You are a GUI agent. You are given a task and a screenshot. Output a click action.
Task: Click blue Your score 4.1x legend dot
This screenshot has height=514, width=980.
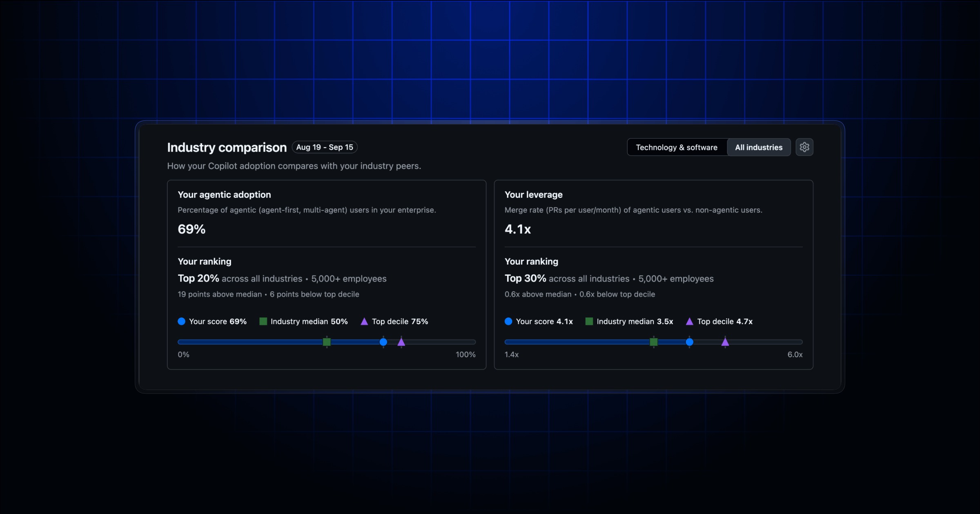pyautogui.click(x=508, y=321)
